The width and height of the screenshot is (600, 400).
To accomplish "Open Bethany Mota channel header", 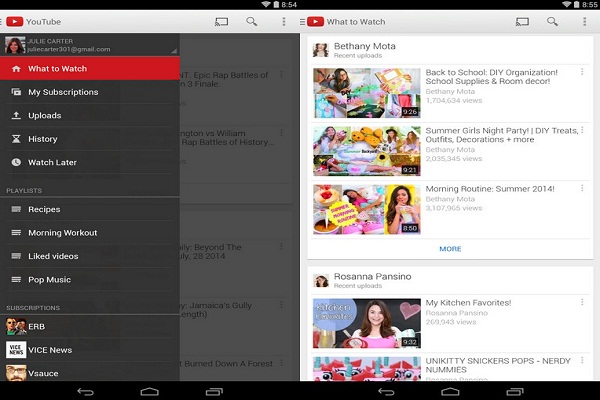I will point(450,50).
